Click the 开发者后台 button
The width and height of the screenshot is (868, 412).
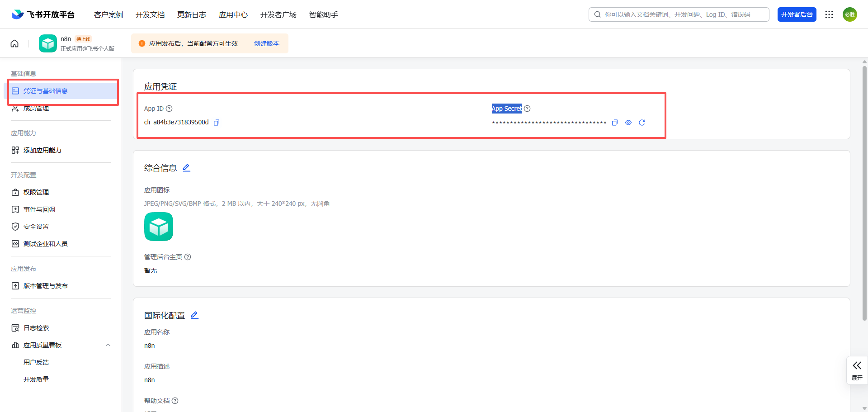797,14
